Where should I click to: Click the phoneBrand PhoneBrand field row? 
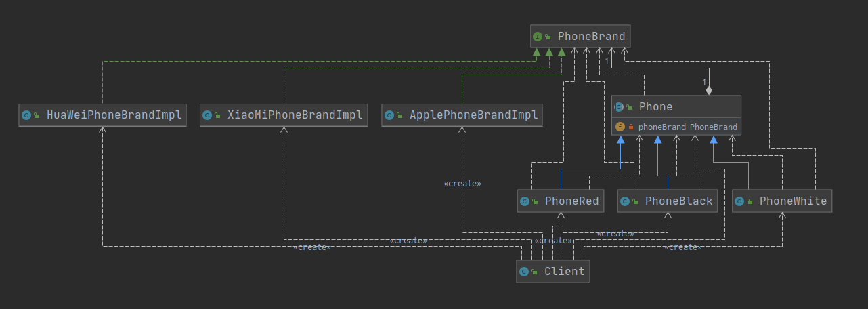(687, 127)
